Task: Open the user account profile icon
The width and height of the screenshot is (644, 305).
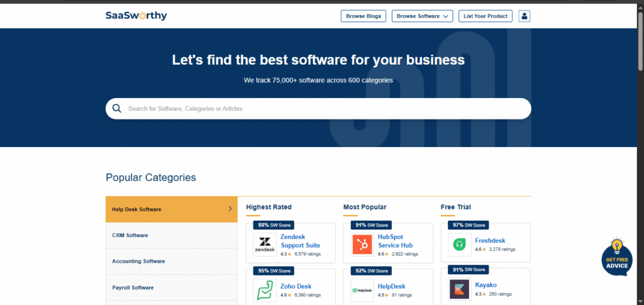Action: (524, 16)
